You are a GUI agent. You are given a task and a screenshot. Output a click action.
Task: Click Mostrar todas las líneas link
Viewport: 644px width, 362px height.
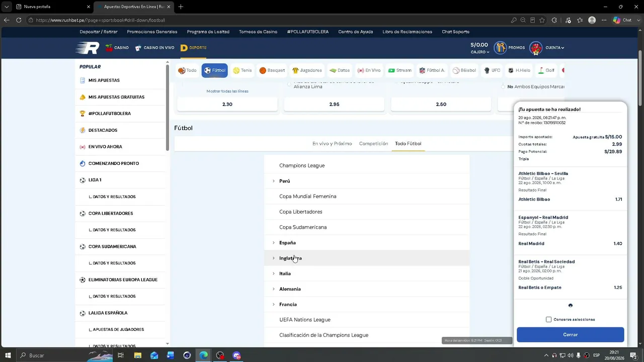click(x=227, y=91)
